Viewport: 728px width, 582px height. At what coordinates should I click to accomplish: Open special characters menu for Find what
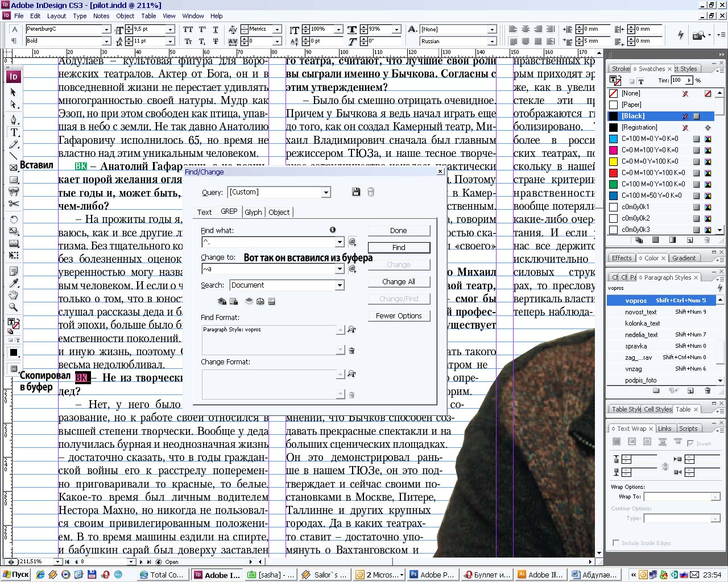(352, 242)
